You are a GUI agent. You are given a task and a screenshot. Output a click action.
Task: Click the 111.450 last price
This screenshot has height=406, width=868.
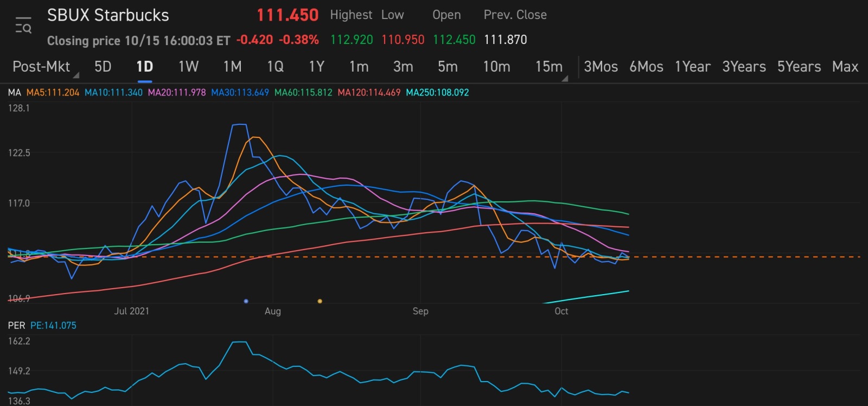point(287,15)
